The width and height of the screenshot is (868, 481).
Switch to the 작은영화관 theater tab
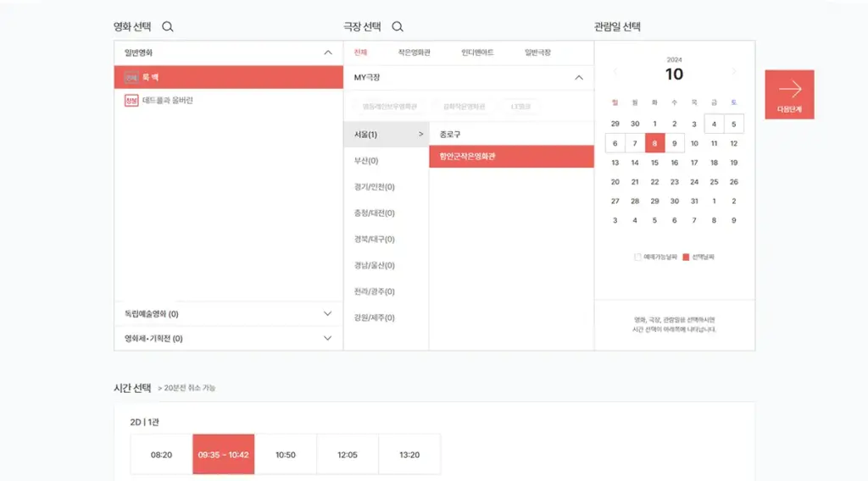415,53
